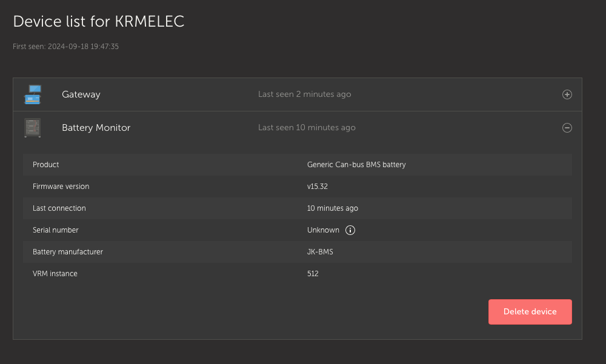
Task: Click the "Device list for KRMELEC" heading
Action: pyautogui.click(x=99, y=22)
